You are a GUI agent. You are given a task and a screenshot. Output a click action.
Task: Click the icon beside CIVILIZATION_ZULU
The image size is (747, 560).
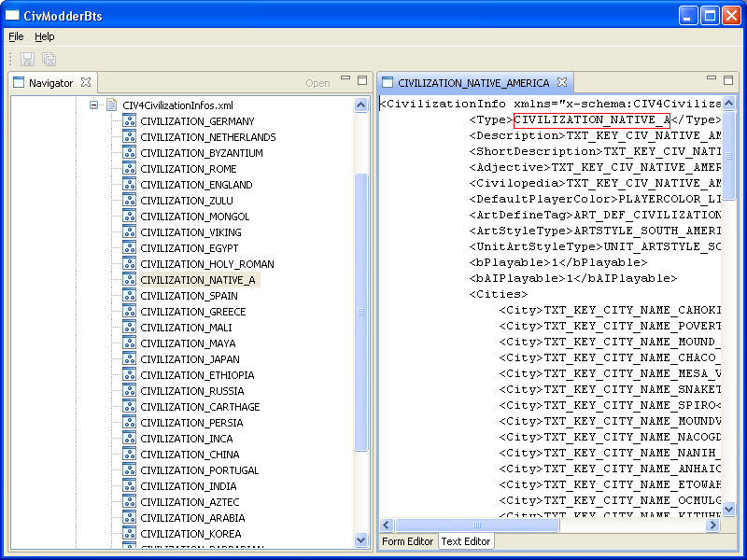129,200
